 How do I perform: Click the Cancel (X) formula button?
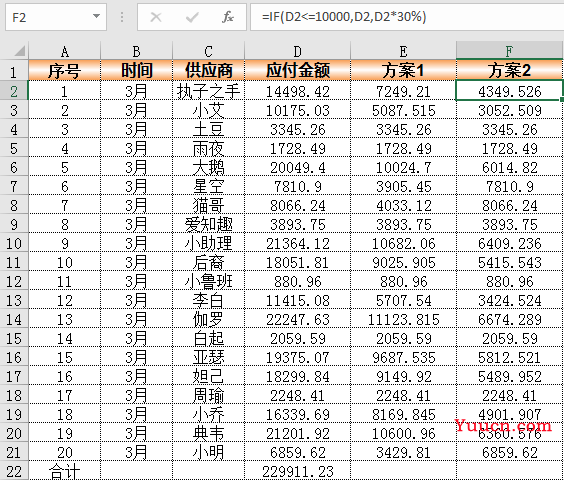(x=156, y=17)
